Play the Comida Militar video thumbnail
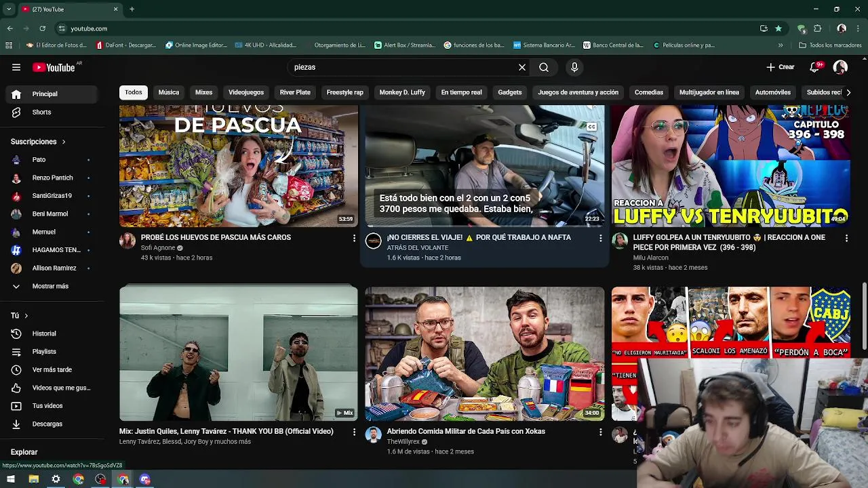The height and width of the screenshot is (488, 868). pos(484,354)
